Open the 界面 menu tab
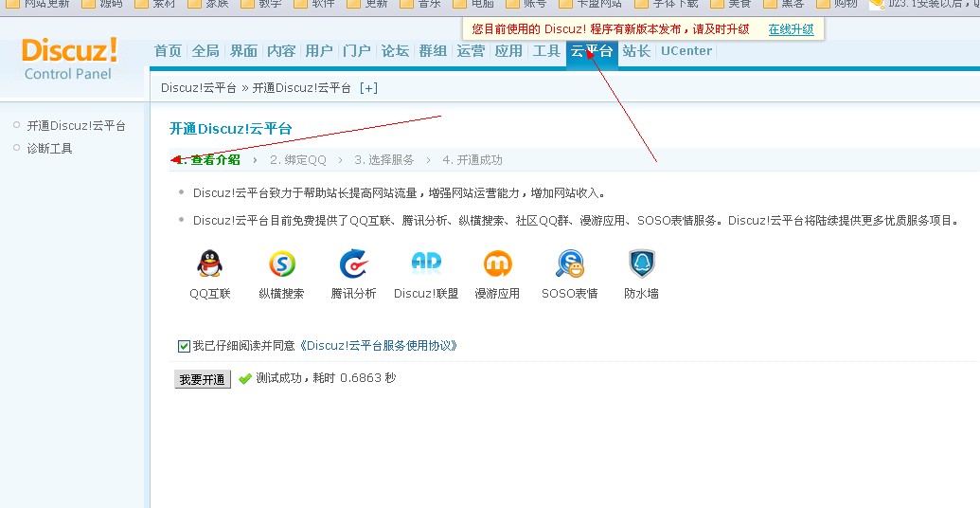The height and width of the screenshot is (508, 980). [243, 50]
